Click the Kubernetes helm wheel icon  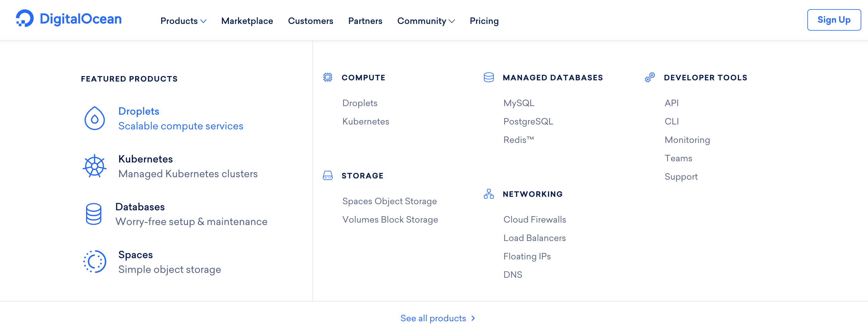coord(94,166)
